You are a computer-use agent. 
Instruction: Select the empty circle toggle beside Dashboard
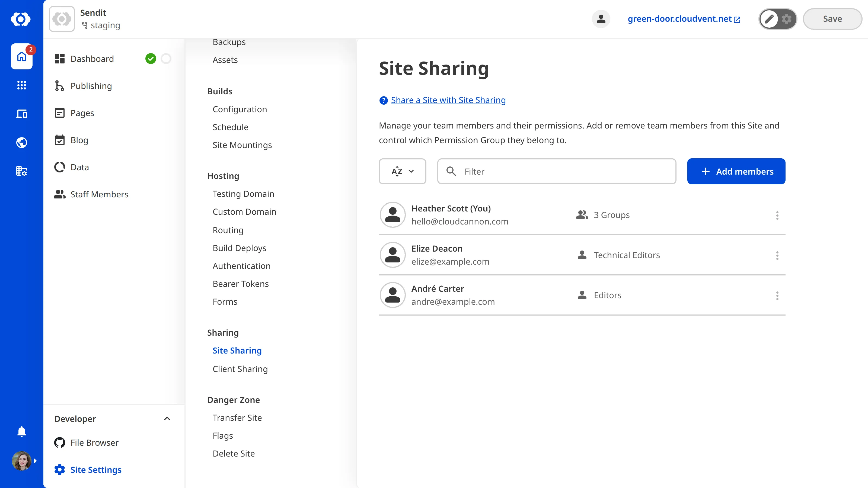166,58
